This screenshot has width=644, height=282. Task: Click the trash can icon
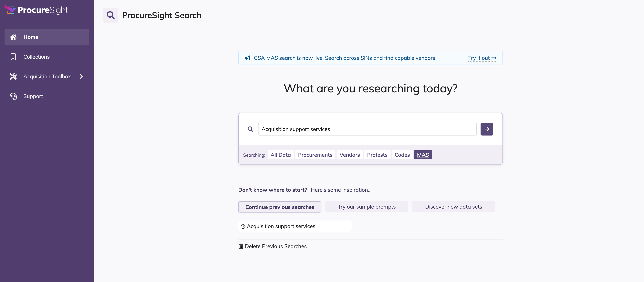[241, 246]
